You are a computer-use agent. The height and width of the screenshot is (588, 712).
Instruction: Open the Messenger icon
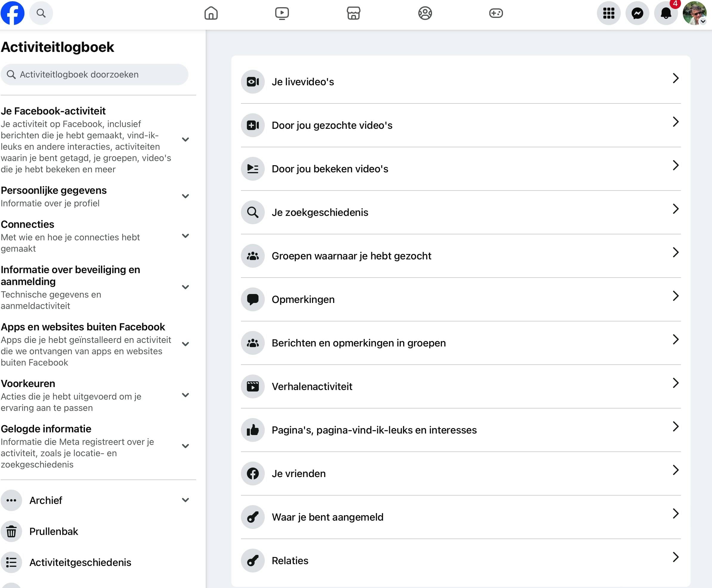pos(637,13)
